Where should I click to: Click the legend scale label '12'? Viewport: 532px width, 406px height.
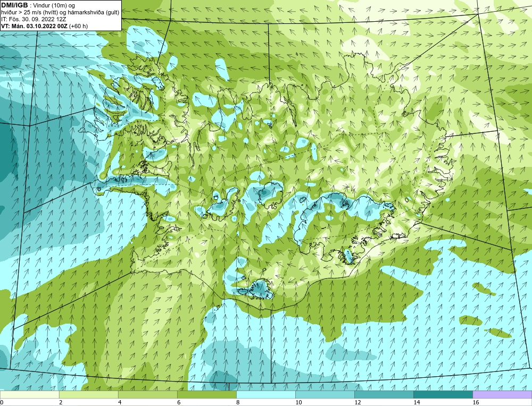[x=358, y=402]
